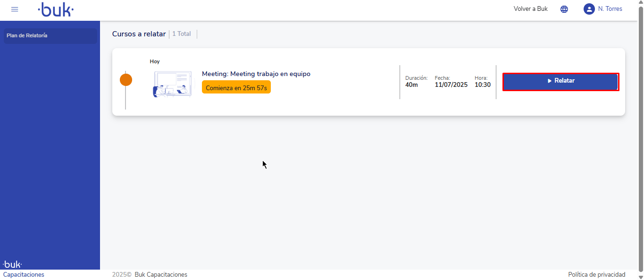Screen dimensions: 644x280
Task: Click the 1 Total counter label
Action: 182,34
